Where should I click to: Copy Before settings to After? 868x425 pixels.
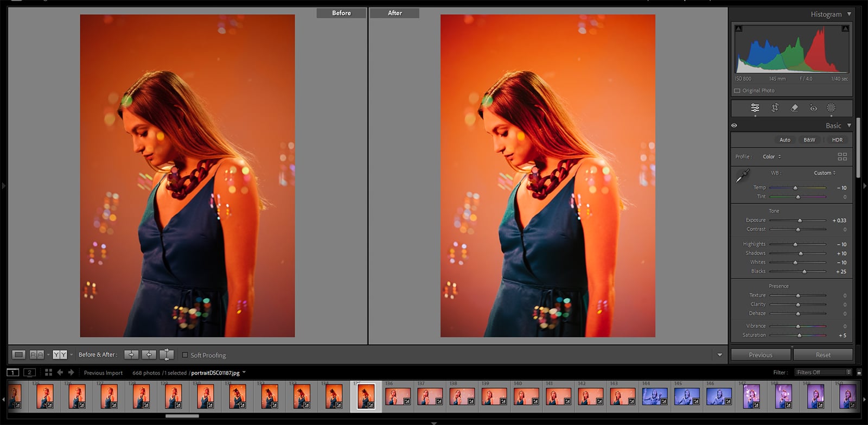(x=131, y=354)
